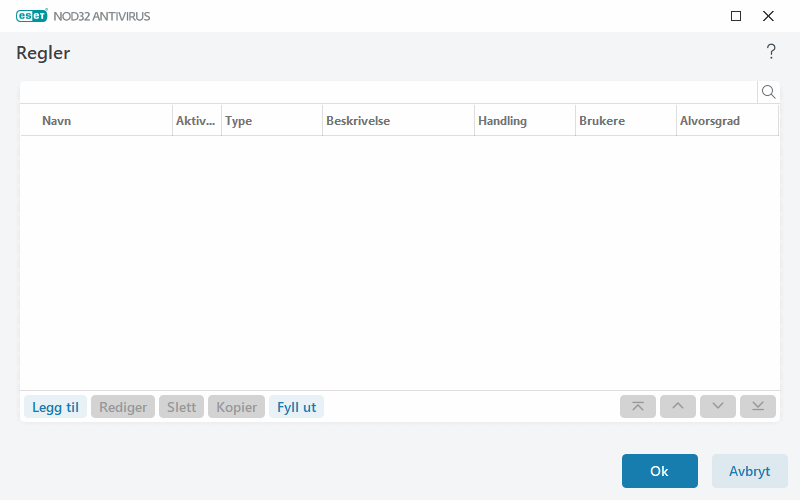This screenshot has height=500, width=800.
Task: Sort by Type column header
Action: pos(272,121)
